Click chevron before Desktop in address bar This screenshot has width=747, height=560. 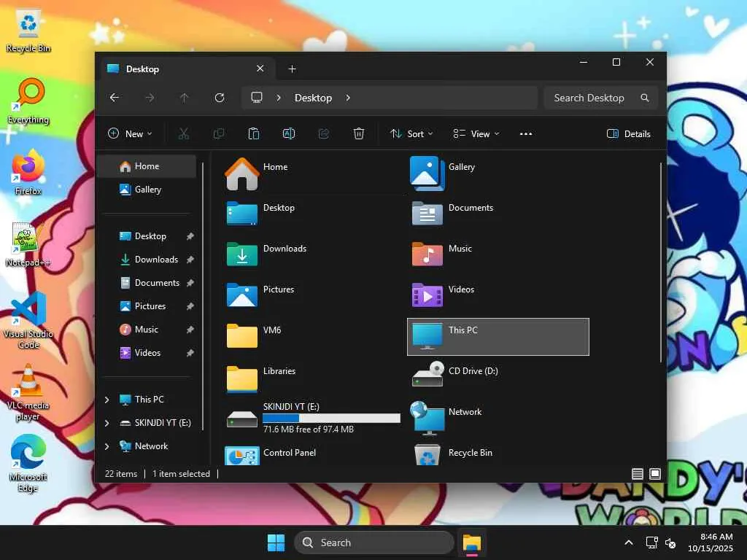[279, 98]
